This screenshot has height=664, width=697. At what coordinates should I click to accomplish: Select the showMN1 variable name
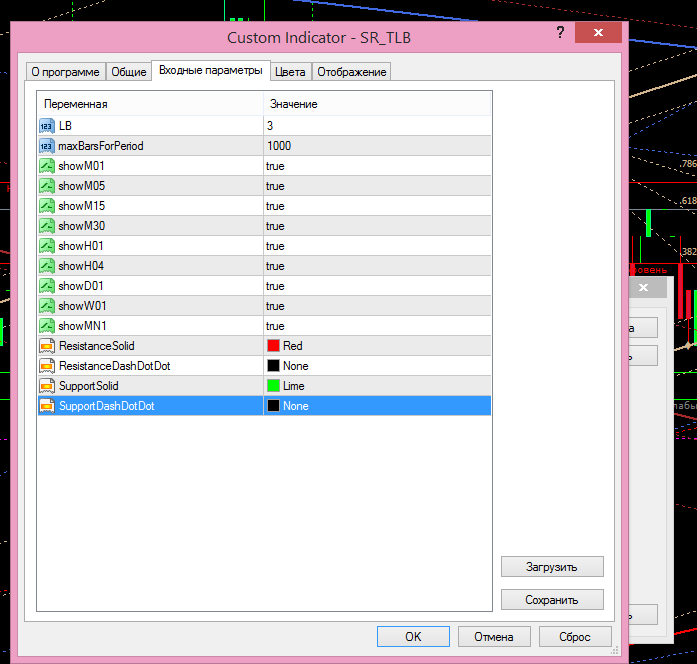coord(82,326)
